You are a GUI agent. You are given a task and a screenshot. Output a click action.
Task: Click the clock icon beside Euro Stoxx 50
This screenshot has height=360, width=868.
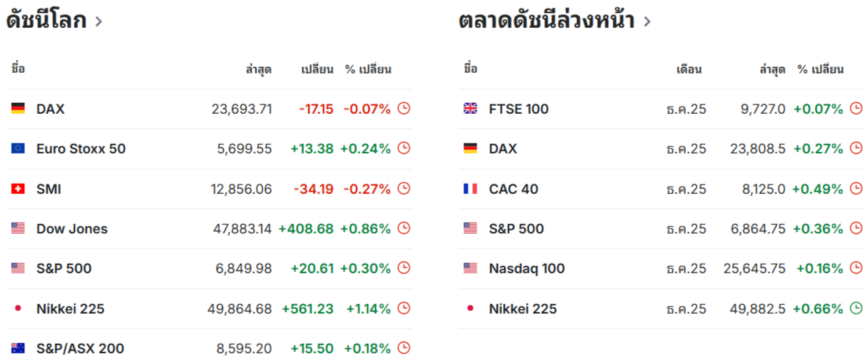(x=404, y=148)
